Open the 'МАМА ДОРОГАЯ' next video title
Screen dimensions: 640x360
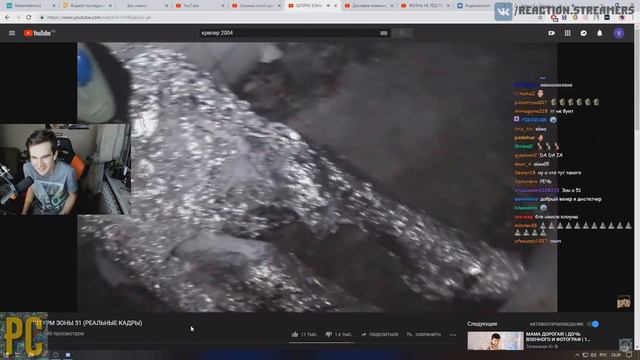(558, 337)
